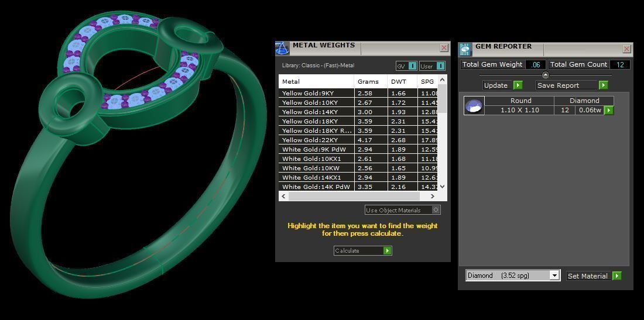Click the green arrow beside Set Material
Viewport: 644px width, 320px height.
(616, 276)
